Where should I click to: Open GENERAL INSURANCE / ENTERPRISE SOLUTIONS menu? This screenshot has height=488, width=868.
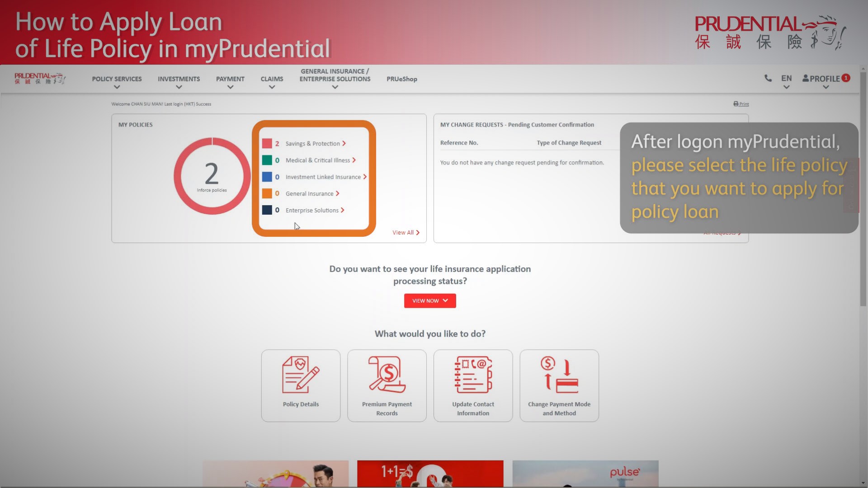pos(335,75)
